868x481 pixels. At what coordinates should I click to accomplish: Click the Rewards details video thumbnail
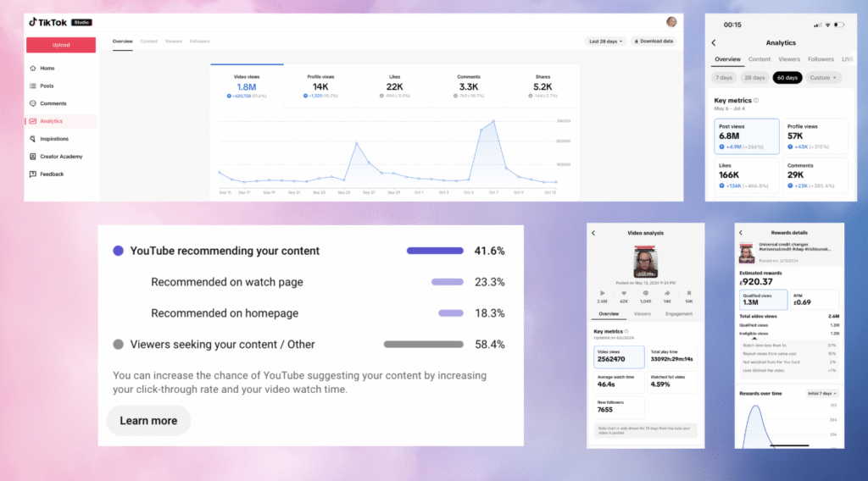[x=746, y=252]
